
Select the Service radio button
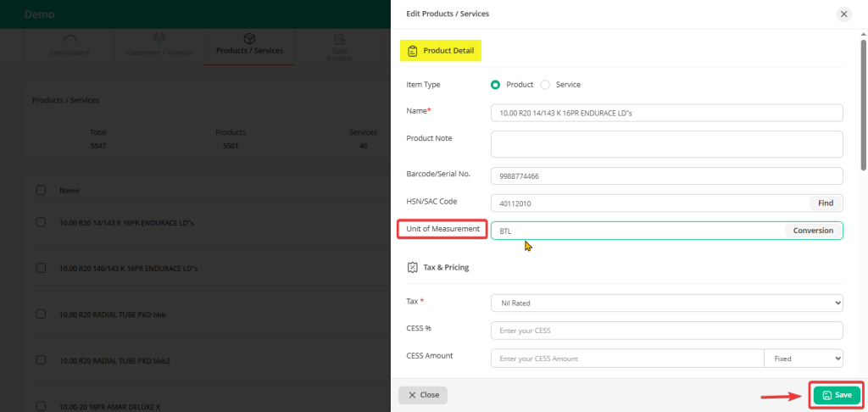click(545, 85)
